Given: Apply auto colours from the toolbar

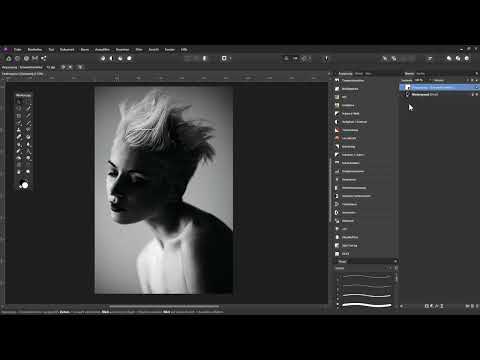Looking at the screenshot, I should [x=120, y=58].
